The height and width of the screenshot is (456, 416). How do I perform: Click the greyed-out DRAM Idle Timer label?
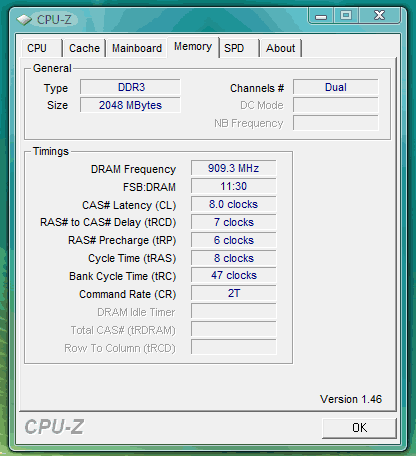pos(136,312)
